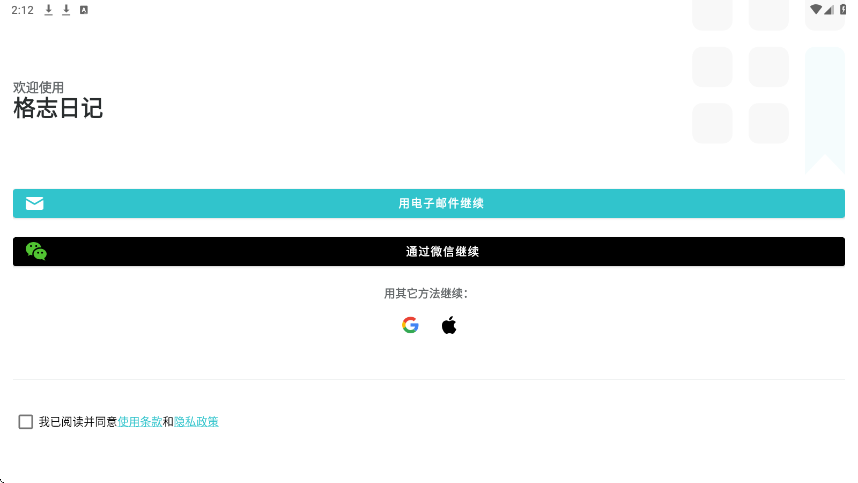Continue with the Apple logo icon
This screenshot has height=483, width=858.
[449, 325]
